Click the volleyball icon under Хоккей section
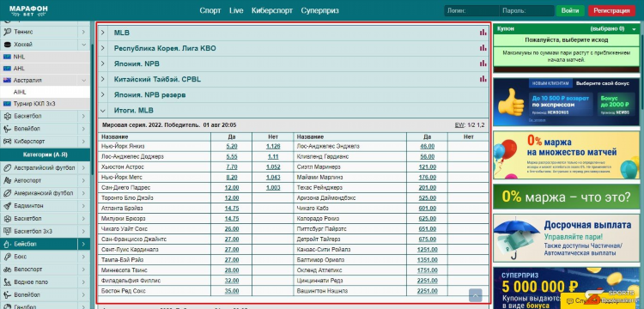The width and height of the screenshot is (644, 309). 7,129
